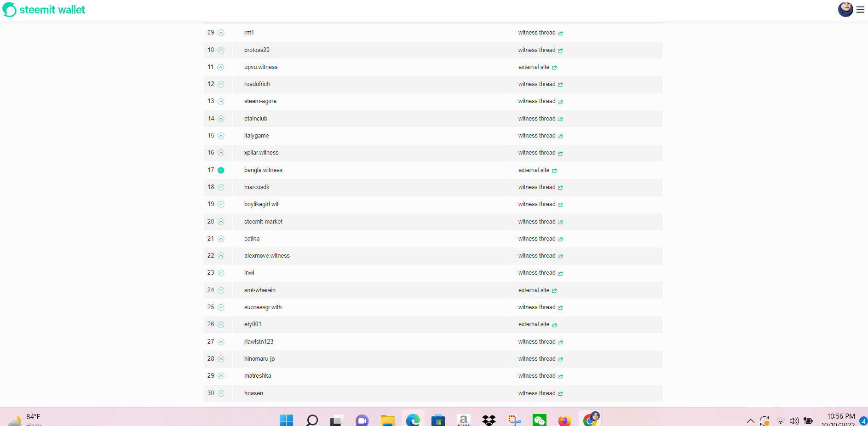Open the witness thread for hoasen

tap(540, 393)
